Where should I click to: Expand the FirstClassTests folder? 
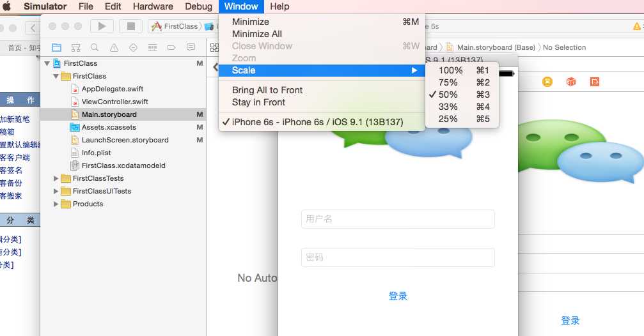(56, 178)
